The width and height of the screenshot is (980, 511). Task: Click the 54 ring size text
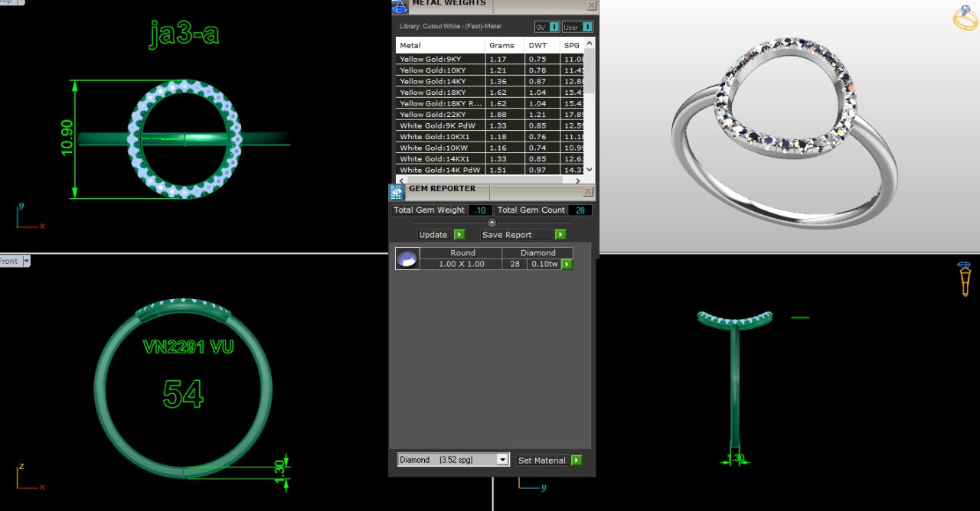tap(183, 394)
